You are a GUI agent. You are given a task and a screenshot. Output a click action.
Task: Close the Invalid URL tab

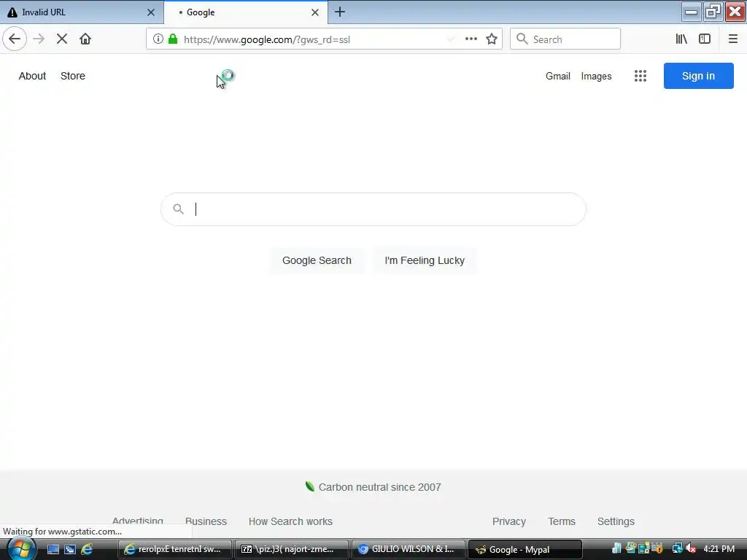pyautogui.click(x=150, y=12)
